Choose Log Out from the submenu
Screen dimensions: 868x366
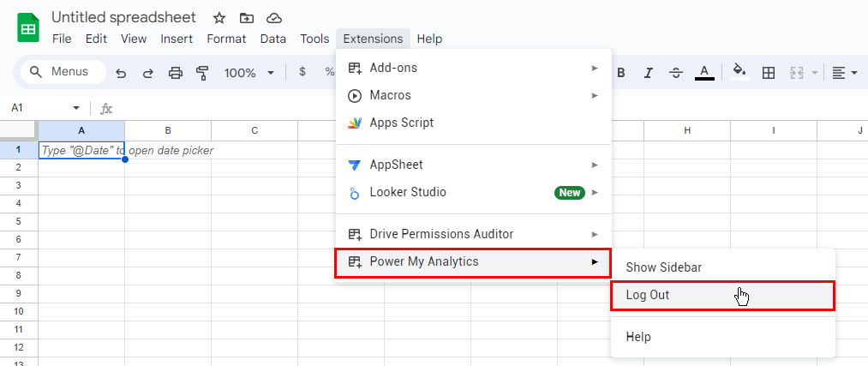click(648, 295)
